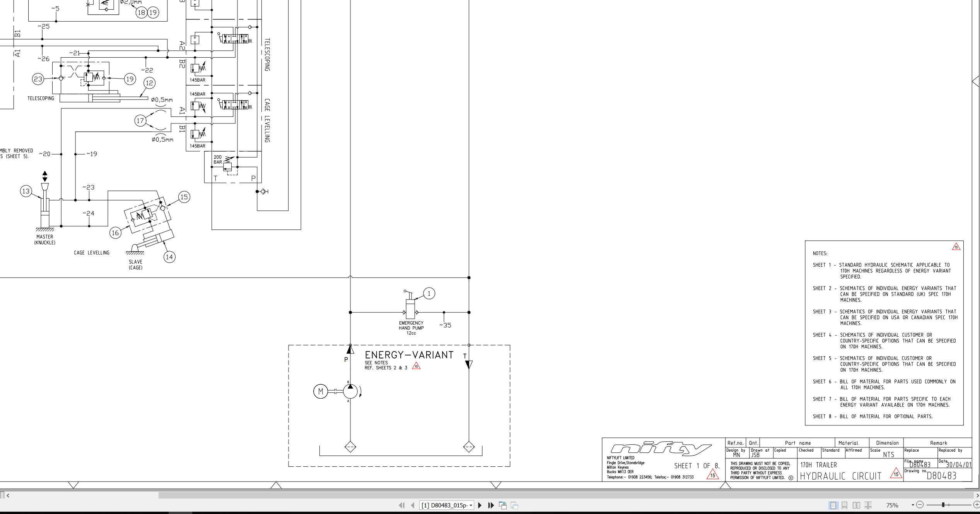Image resolution: width=980 pixels, height=514 pixels.
Task: Click balloon number 13
Action: 26,191
